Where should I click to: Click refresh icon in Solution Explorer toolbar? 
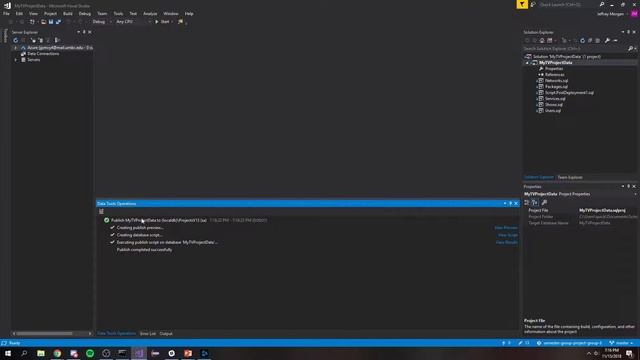pyautogui.click(x=582, y=40)
